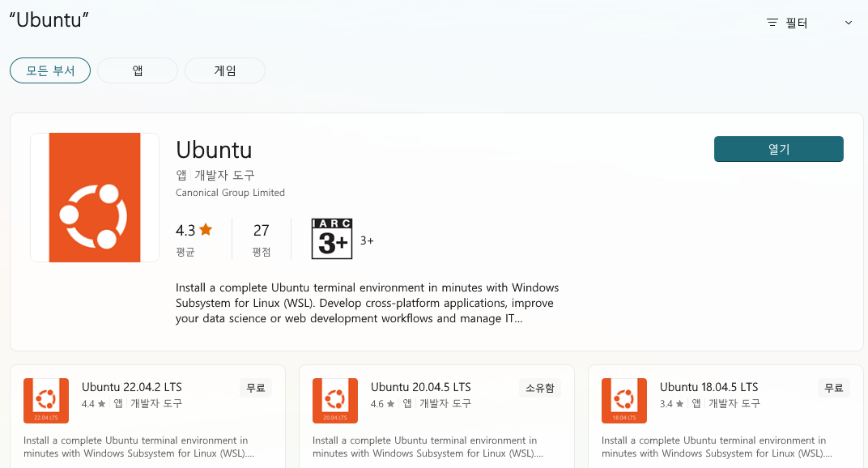
Task: Switch to the 앱 category tab
Action: coord(138,70)
